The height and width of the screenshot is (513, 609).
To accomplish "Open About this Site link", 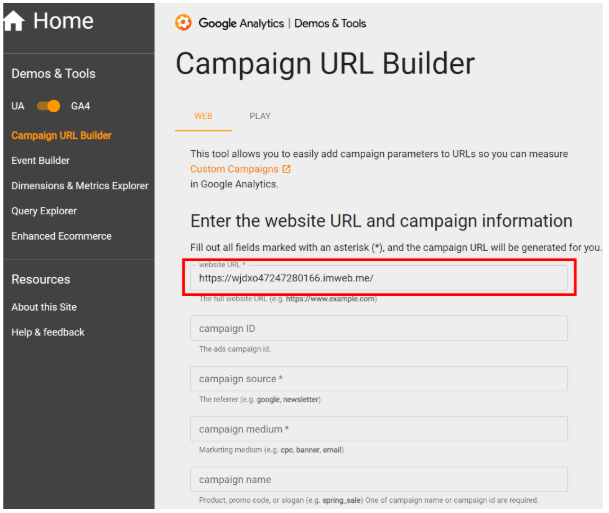I will click(x=44, y=307).
